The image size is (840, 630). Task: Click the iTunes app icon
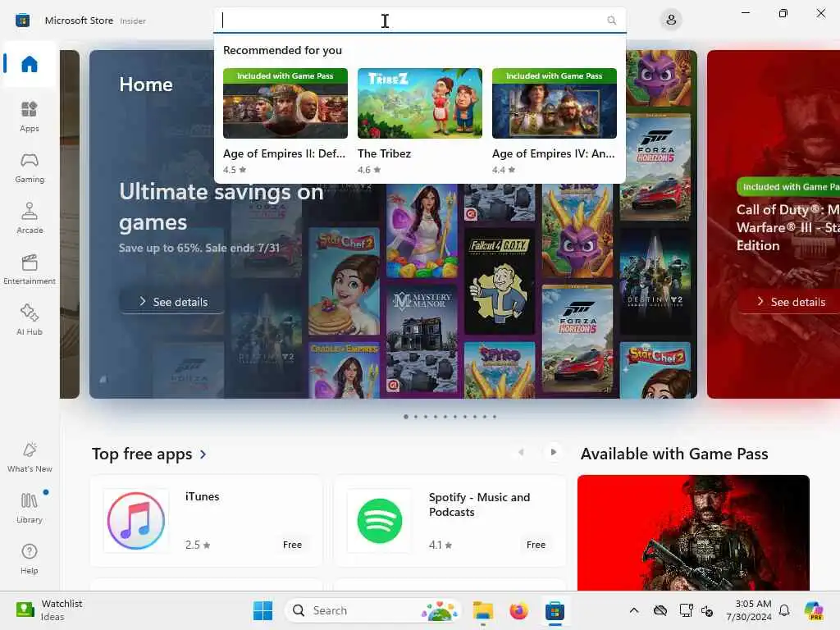pyautogui.click(x=135, y=521)
